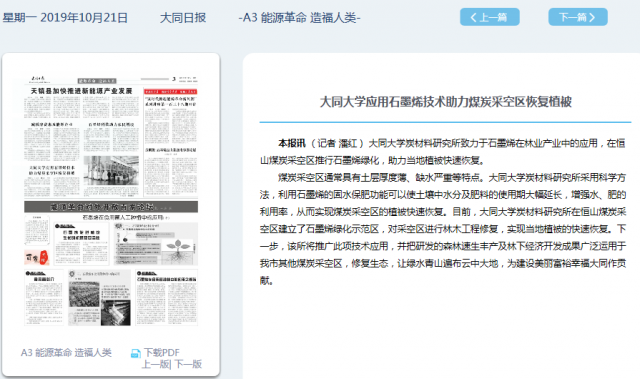This screenshot has width=640, height=379.
Task: Click the A3 能源革命 造福人类 label below the thumbnail
Action: pos(66,352)
